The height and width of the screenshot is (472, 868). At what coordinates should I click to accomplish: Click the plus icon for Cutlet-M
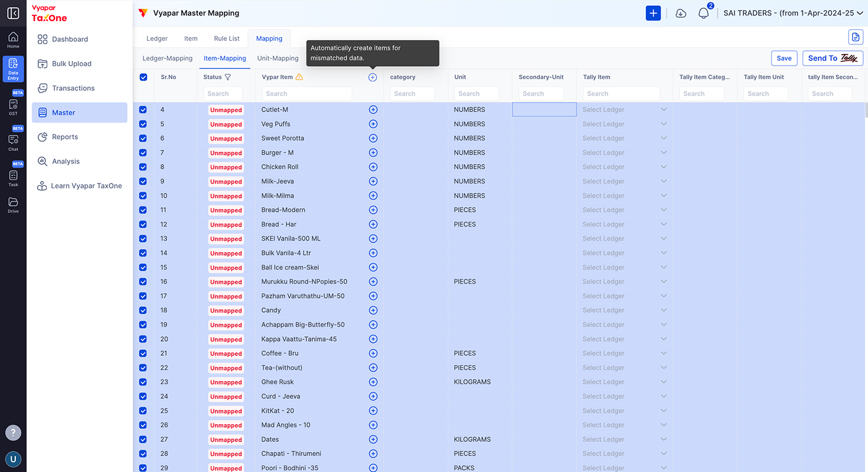coord(373,110)
